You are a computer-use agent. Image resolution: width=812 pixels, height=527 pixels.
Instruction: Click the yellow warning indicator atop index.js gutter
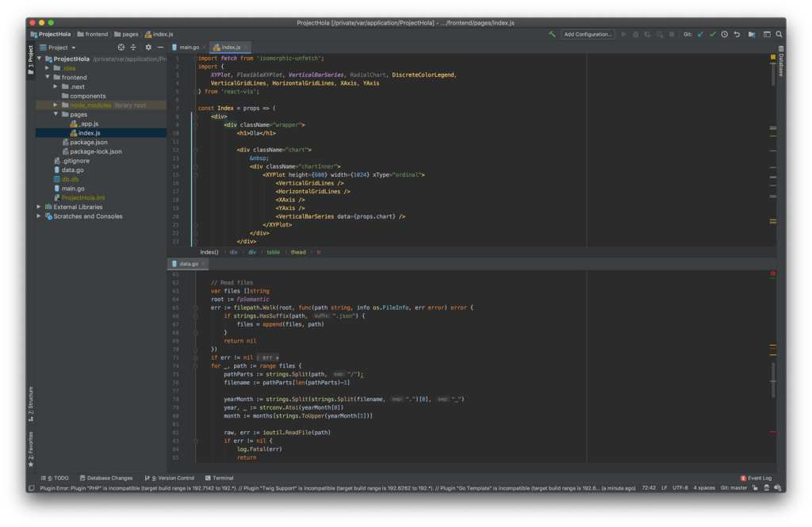click(x=772, y=57)
